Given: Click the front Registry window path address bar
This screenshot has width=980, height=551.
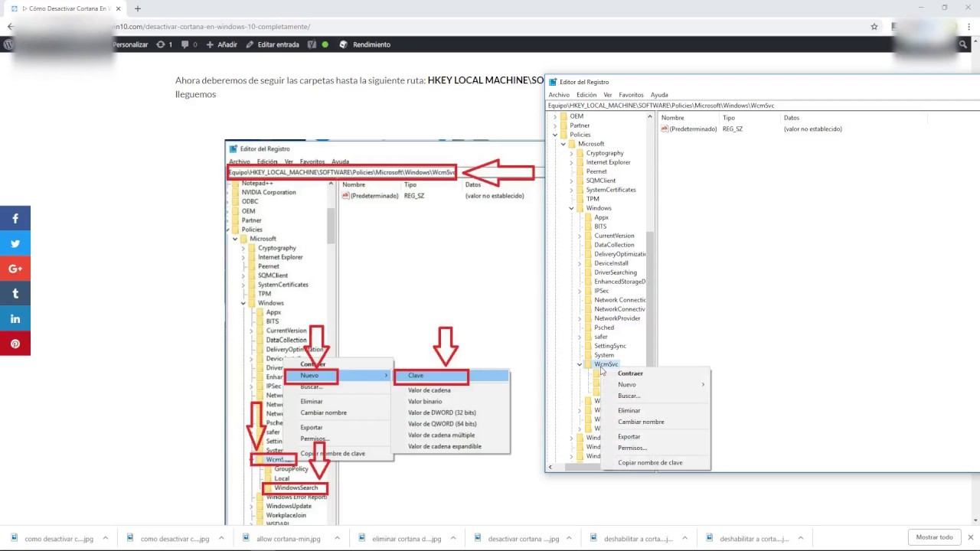Looking at the screenshot, I should tap(763, 106).
